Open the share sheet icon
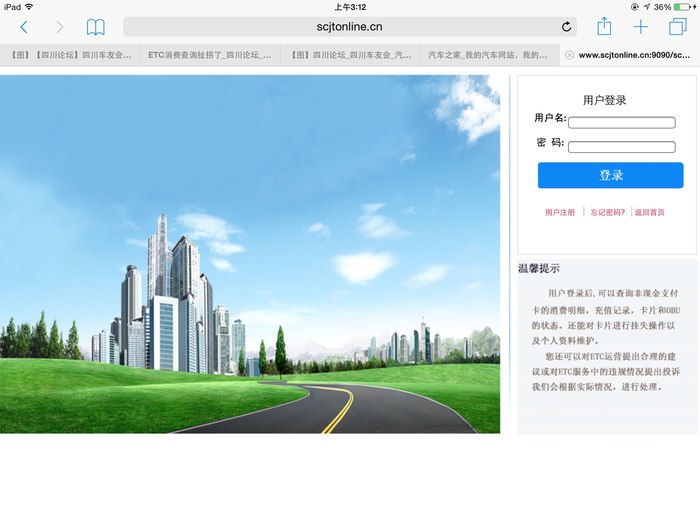 tap(604, 27)
